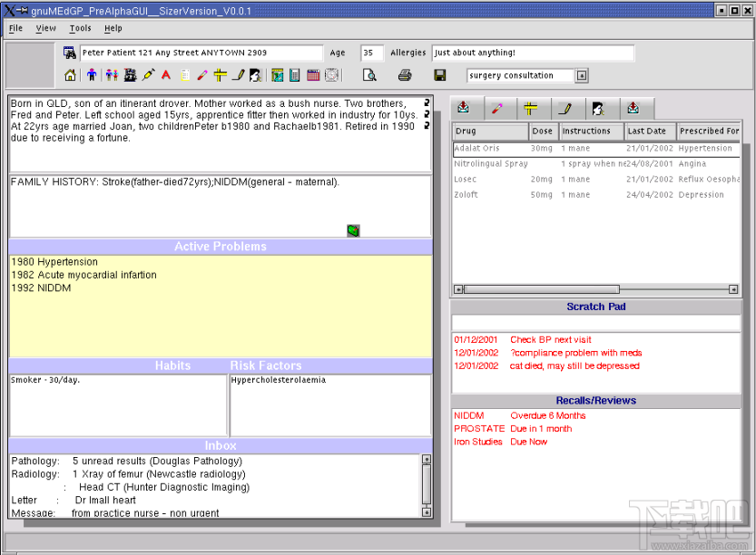The height and width of the screenshot is (555, 756).
Task: Select the family/household icon on toolbar
Action: point(112,75)
